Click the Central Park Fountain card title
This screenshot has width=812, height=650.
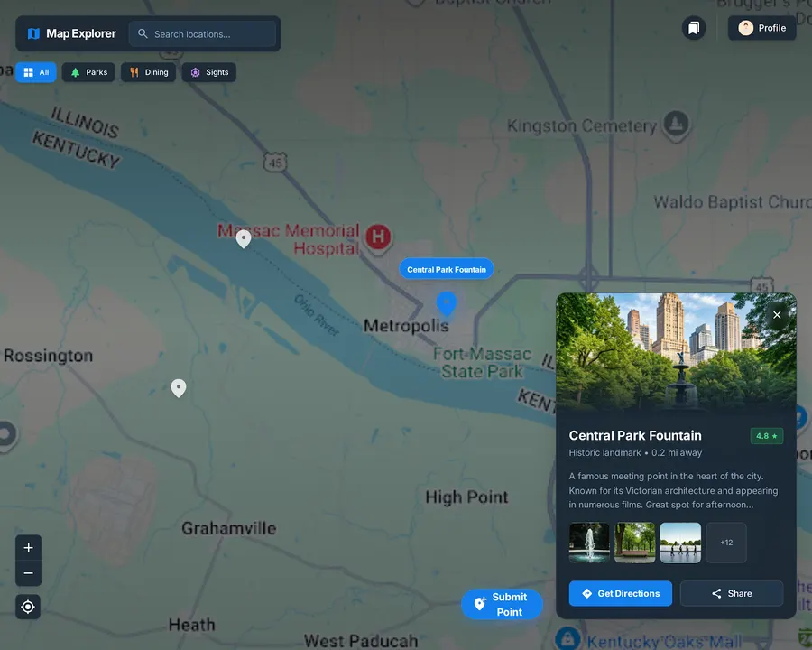635,436
